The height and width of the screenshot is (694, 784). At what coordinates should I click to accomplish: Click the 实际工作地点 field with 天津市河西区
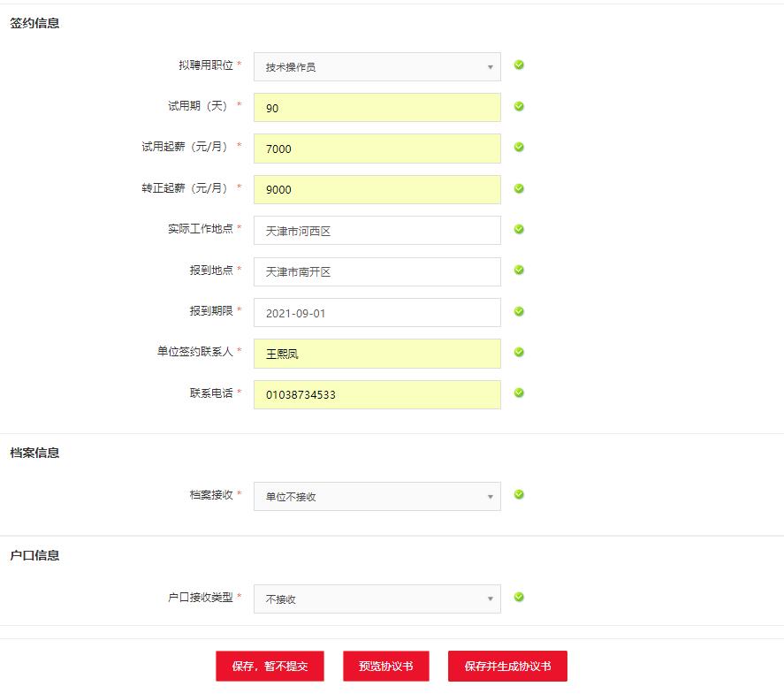(377, 231)
